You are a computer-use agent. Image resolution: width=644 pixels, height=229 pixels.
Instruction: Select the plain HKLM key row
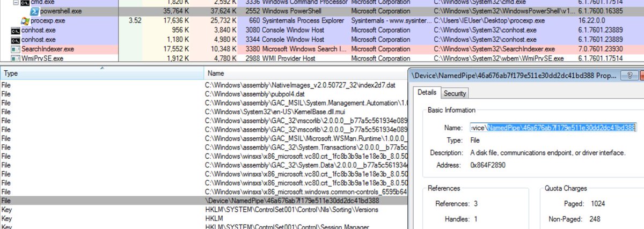pos(204,219)
